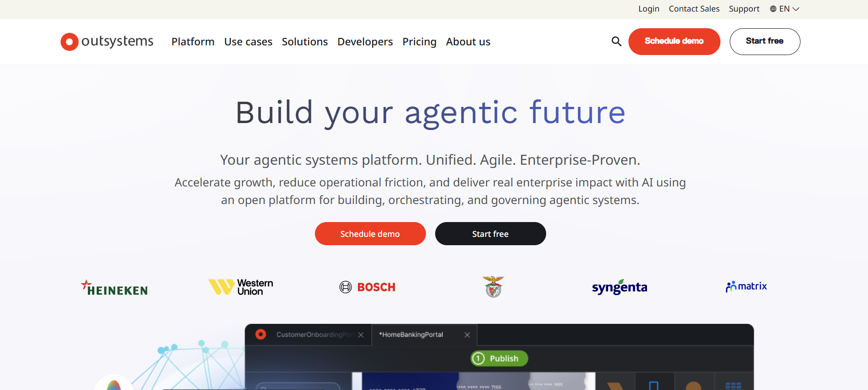Screen dimensions: 868x390
Task: Close the HomeBankingPortal tab
Action: click(467, 335)
